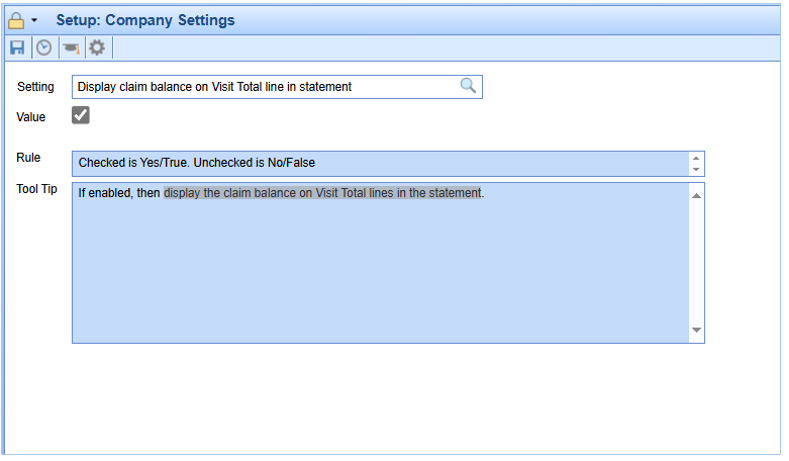Screen dimensions: 789x461
Task: Uncheck the Value checkbox
Action: point(81,115)
